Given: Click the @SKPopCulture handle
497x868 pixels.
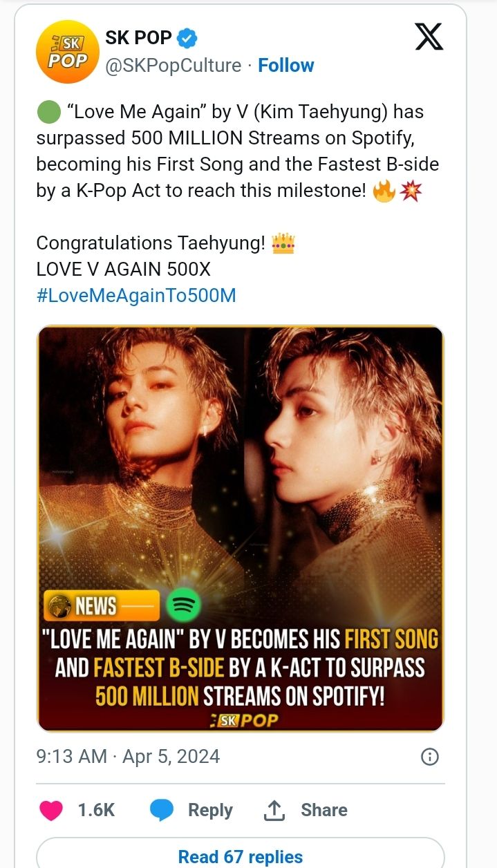Looking at the screenshot, I should click(x=173, y=66).
